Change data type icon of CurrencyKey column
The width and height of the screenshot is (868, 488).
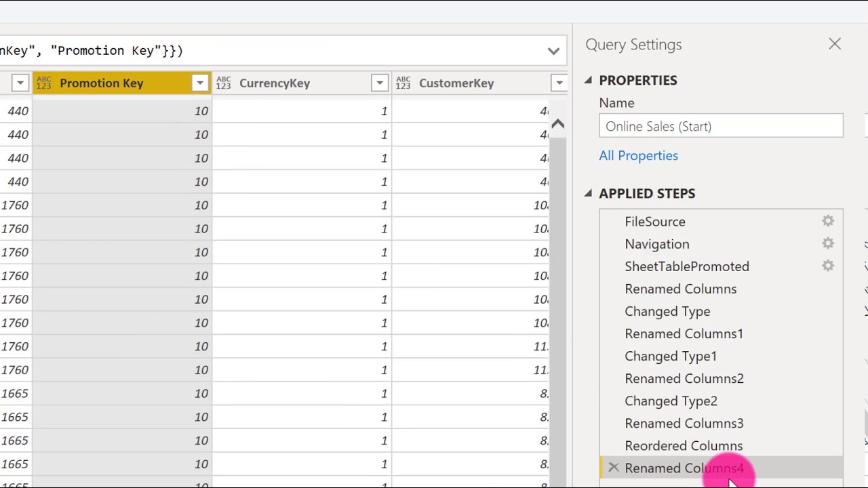click(x=223, y=83)
